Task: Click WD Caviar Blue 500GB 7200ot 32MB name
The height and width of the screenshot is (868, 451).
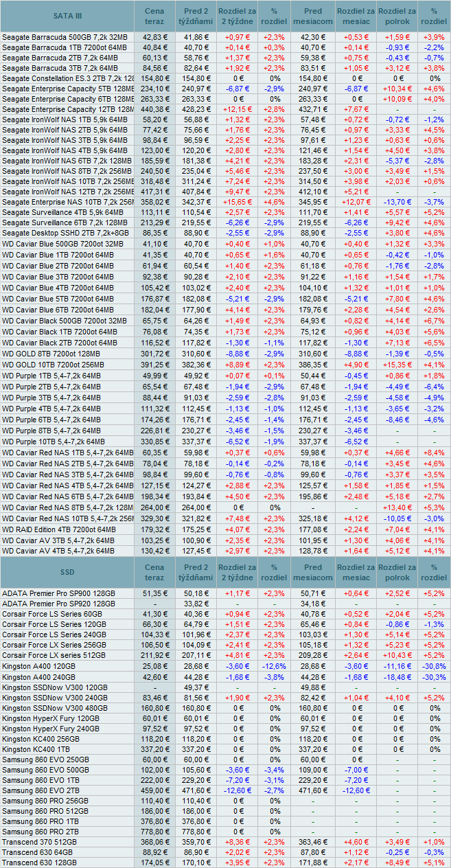Action: (64, 243)
